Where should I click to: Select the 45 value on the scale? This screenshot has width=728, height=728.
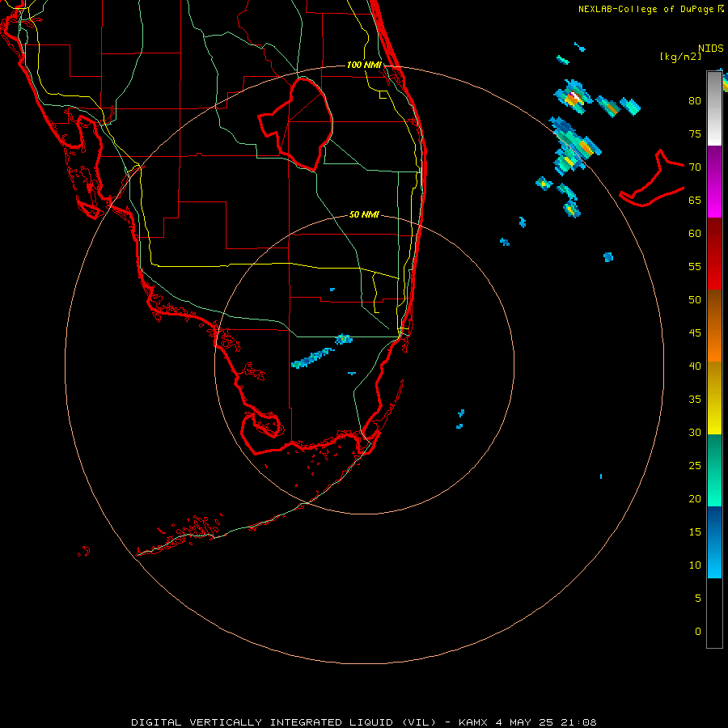695,333
